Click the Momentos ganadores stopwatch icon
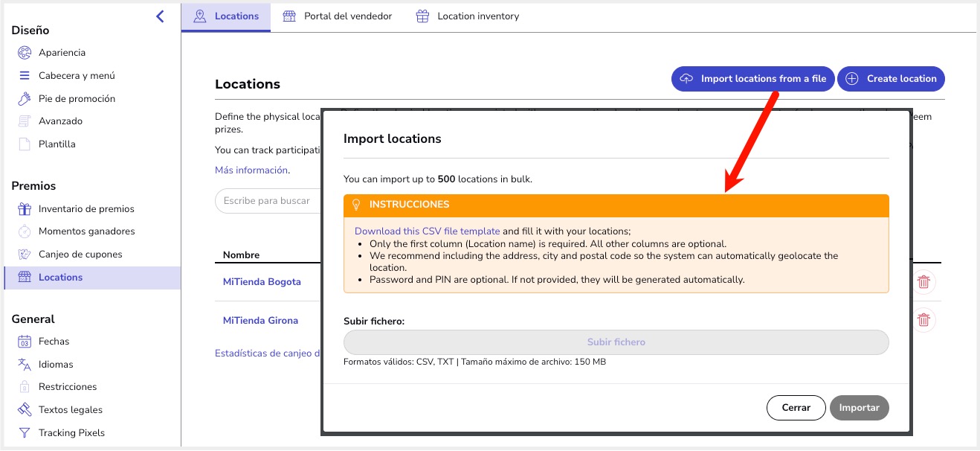Image resolution: width=980 pixels, height=451 pixels. click(x=25, y=231)
